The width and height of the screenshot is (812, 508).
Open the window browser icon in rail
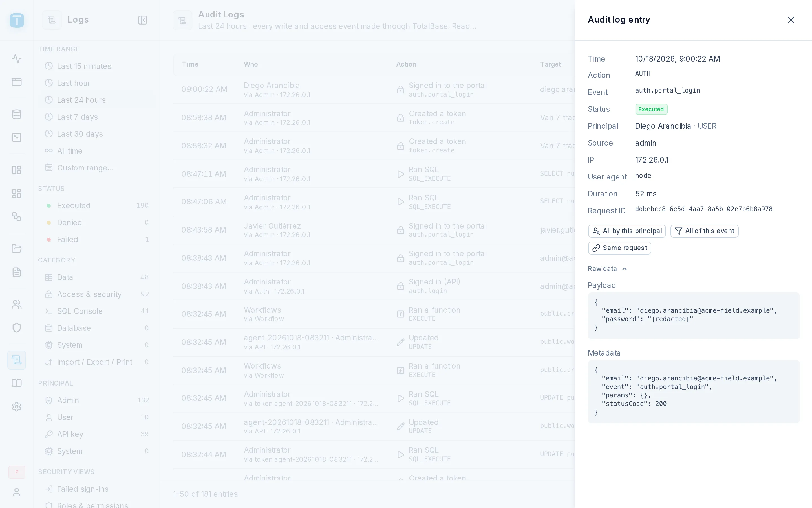point(17,82)
